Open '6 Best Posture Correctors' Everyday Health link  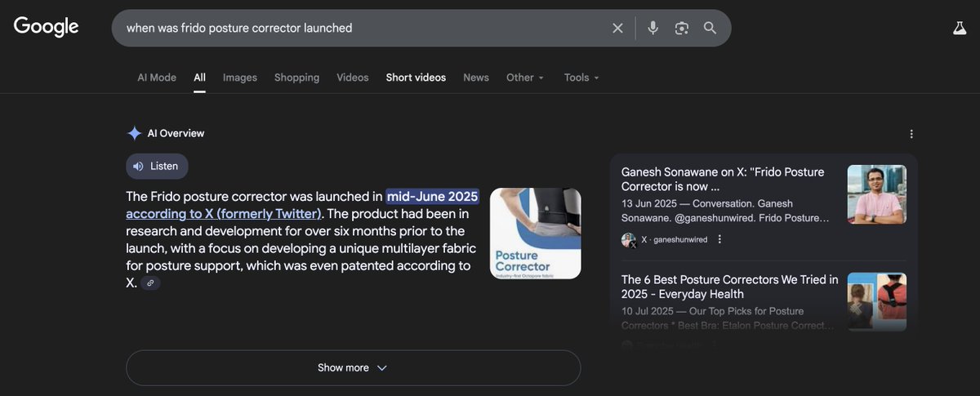point(729,287)
